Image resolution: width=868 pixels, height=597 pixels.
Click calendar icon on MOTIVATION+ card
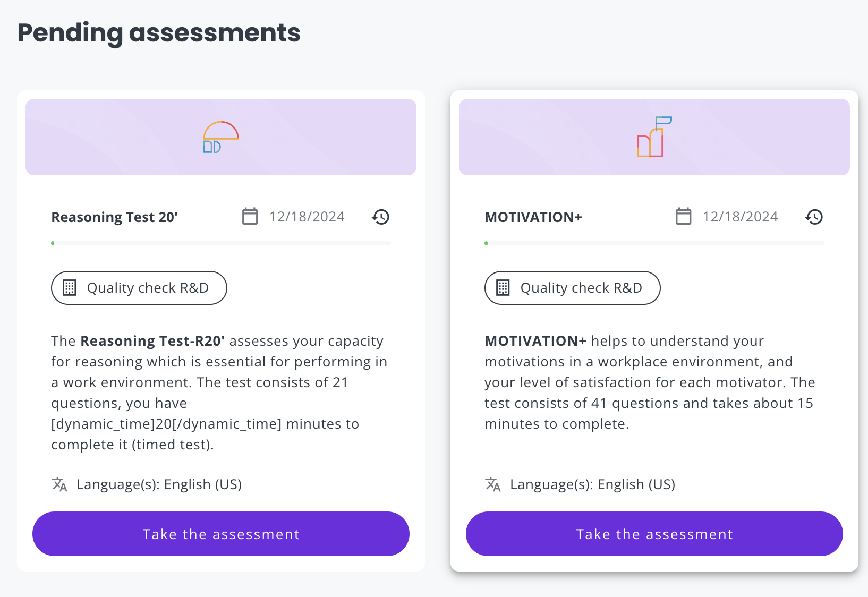tap(683, 216)
